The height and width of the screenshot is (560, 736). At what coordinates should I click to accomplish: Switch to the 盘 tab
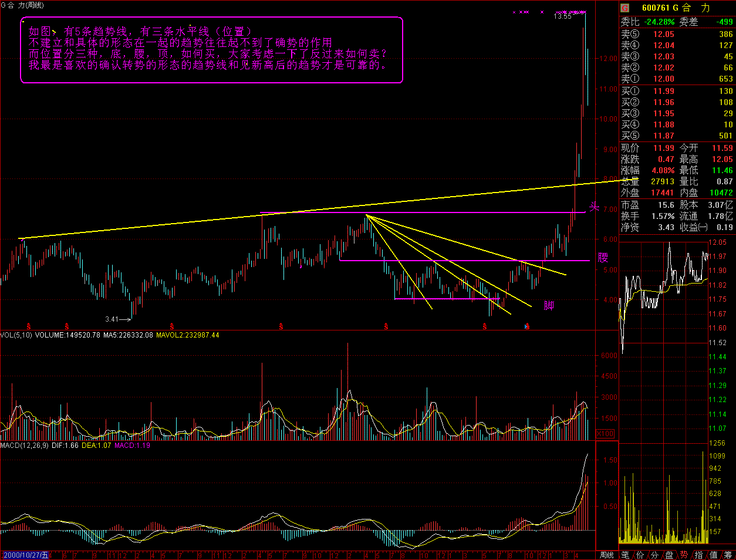pos(669,555)
